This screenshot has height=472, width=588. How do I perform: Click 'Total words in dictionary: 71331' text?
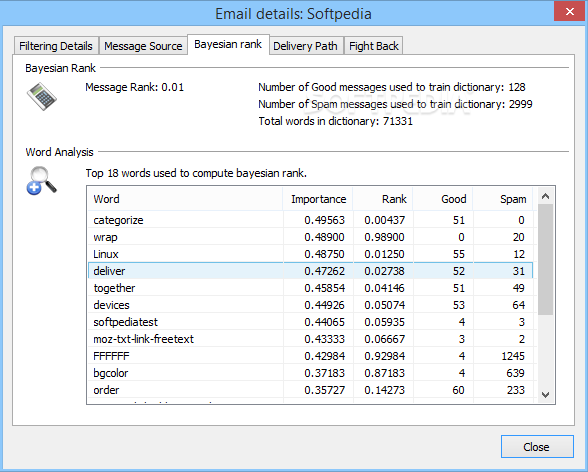(336, 121)
